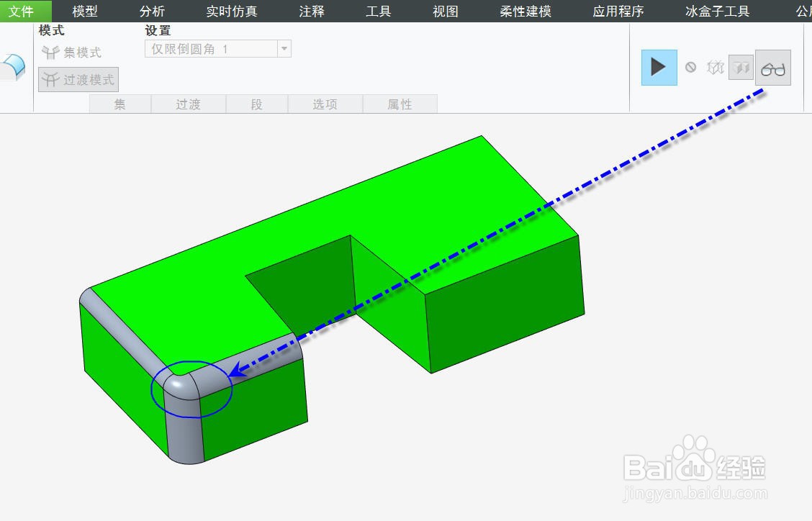Open the 应用程序 tab

coord(618,11)
